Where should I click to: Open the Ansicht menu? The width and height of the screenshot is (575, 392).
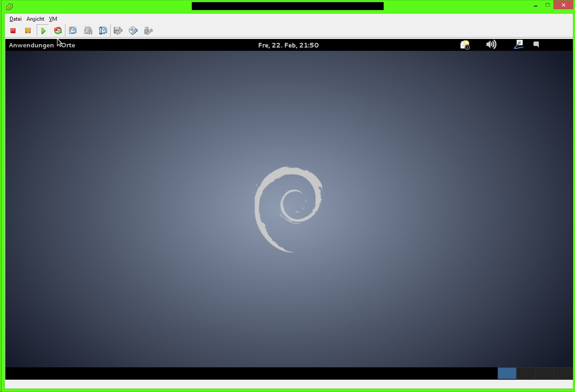35,19
